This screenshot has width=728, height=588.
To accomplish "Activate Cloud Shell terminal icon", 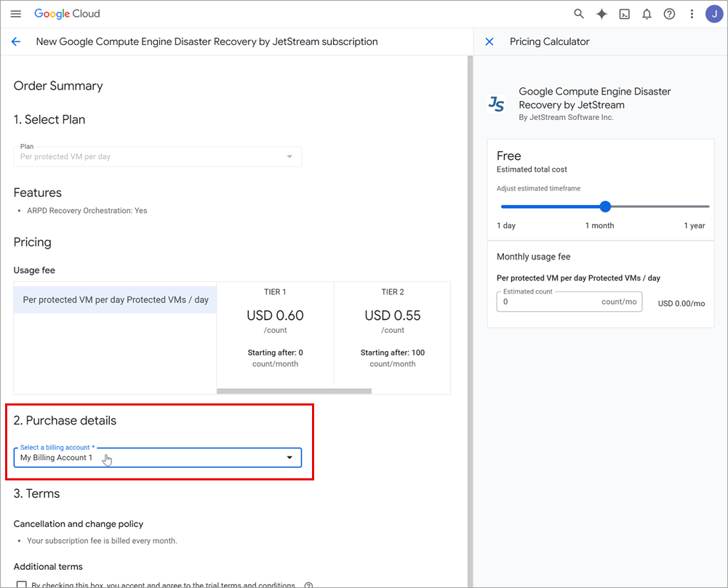I will point(624,14).
